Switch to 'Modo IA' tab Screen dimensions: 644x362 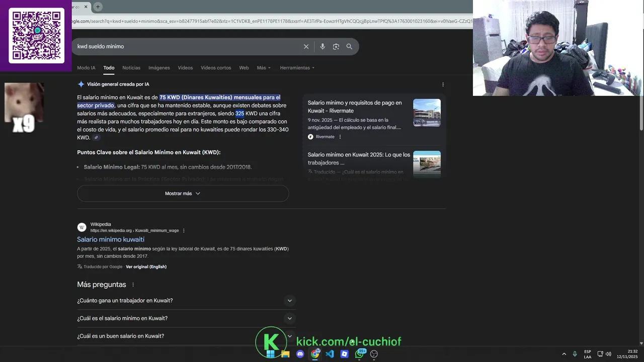point(86,68)
